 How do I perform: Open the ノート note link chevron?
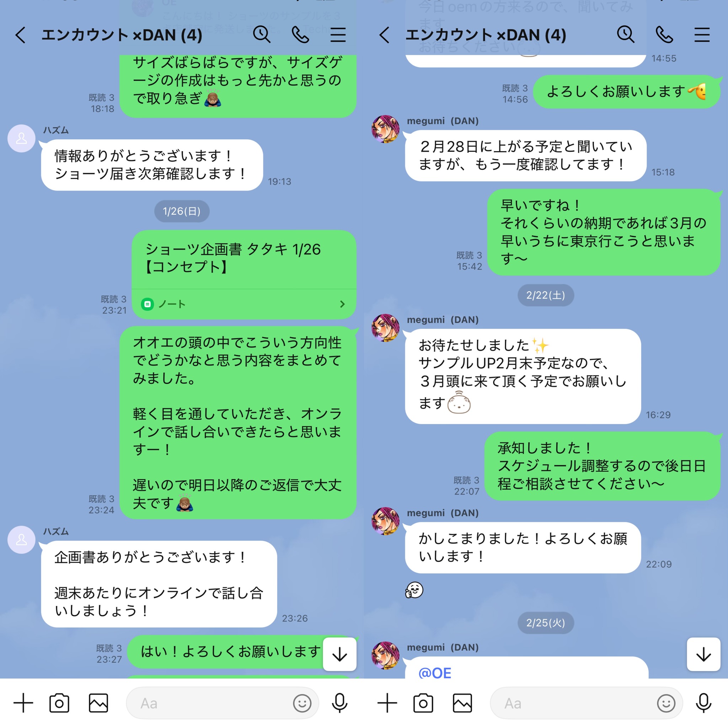pos(342,304)
